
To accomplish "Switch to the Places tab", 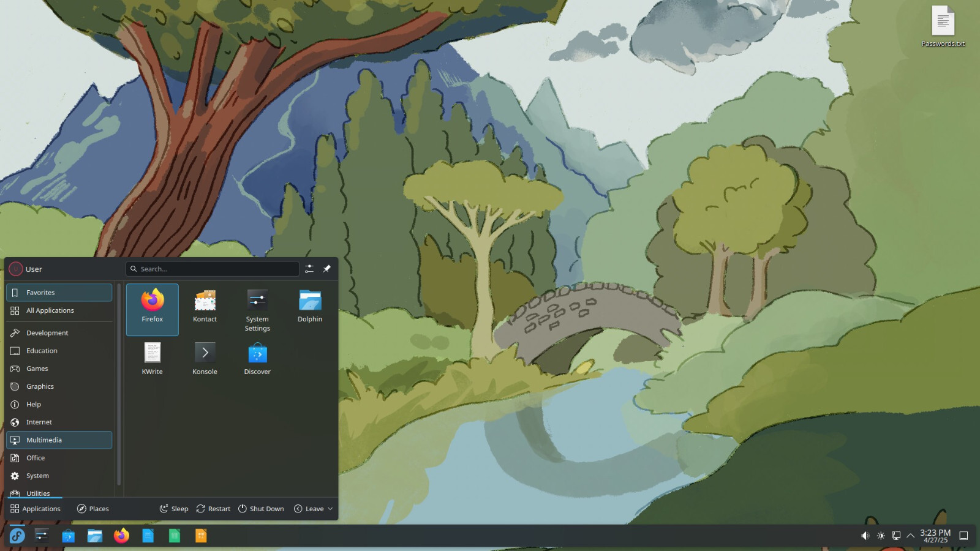I will pos(93,509).
